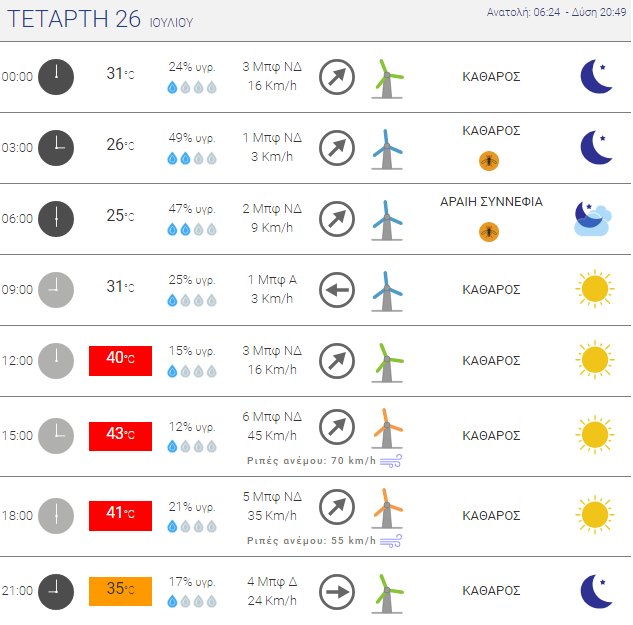Click the ΤΕΤΑΡΤΗ 26 ΙΟΥΛΙΟΥ heading
Viewport: 633px width, 625px height.
click(100, 19)
